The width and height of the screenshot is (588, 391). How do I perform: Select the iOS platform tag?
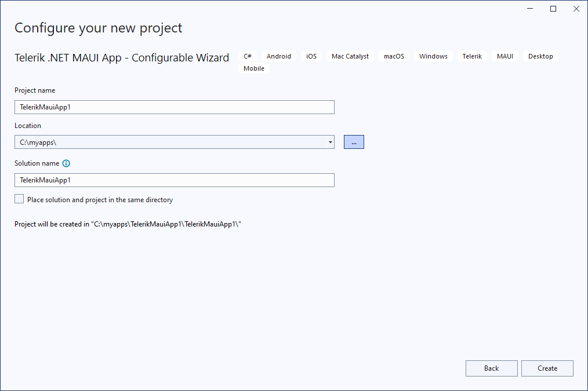[311, 56]
